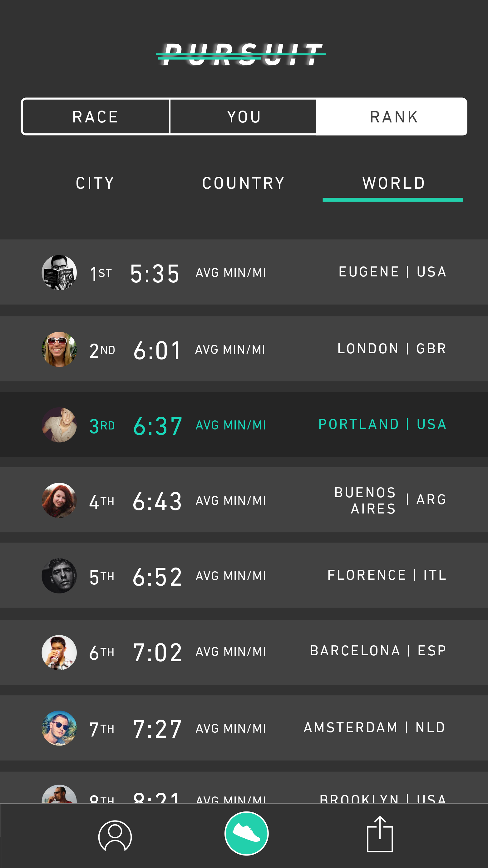Viewport: 488px width, 868px height.
Task: Tap the Pursuit logo at top
Action: tap(241, 54)
